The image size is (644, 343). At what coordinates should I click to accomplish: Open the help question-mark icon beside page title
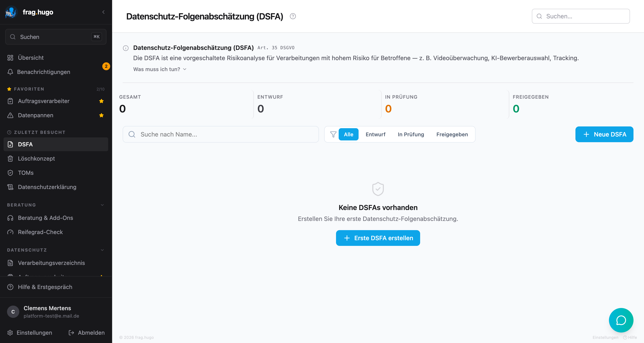click(x=293, y=16)
